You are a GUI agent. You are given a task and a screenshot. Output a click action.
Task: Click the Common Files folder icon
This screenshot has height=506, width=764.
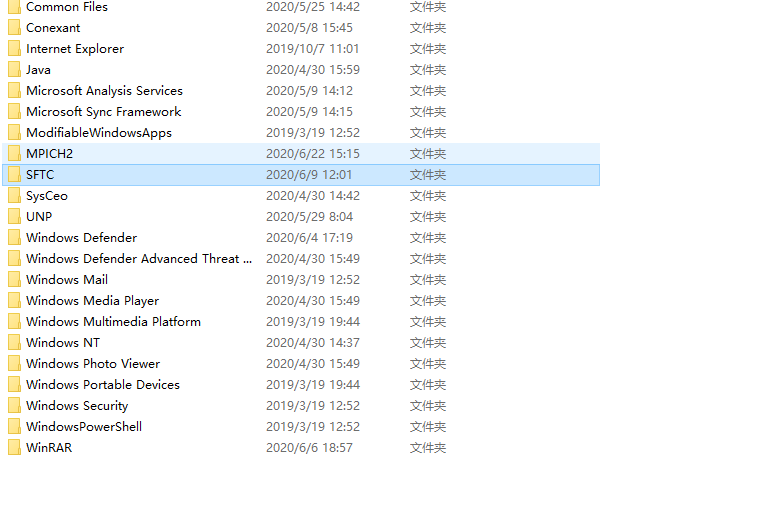[15, 7]
